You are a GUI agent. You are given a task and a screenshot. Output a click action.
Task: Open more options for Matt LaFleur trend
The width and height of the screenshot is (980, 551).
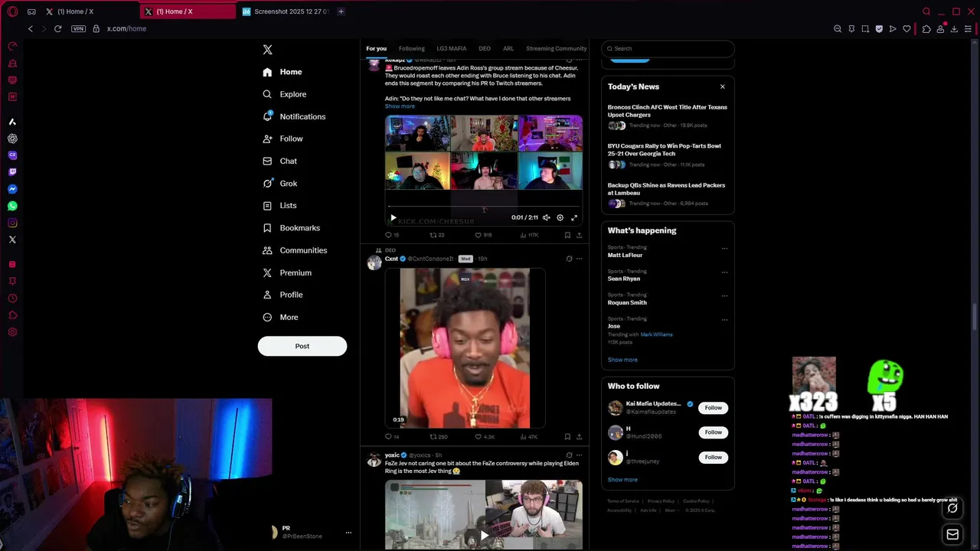pos(724,249)
